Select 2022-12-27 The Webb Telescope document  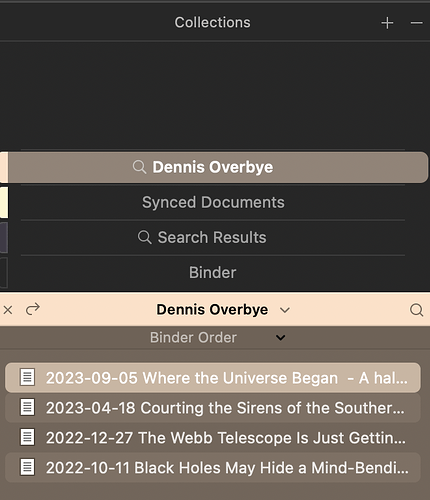(x=213, y=438)
